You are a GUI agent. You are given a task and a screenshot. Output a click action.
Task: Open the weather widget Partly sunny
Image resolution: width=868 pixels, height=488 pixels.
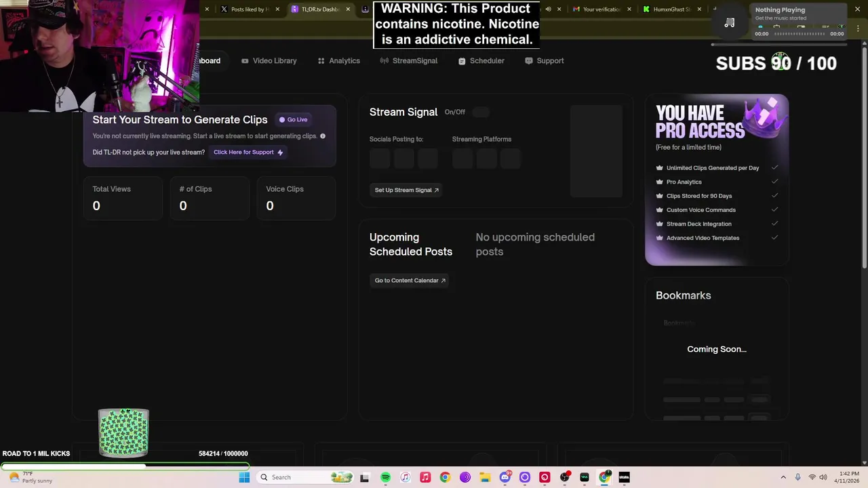[31, 477]
